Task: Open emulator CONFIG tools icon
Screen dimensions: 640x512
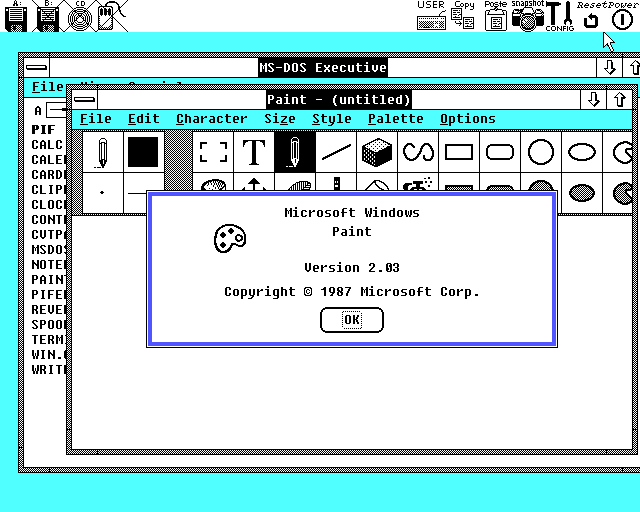Action: pyautogui.click(x=560, y=16)
